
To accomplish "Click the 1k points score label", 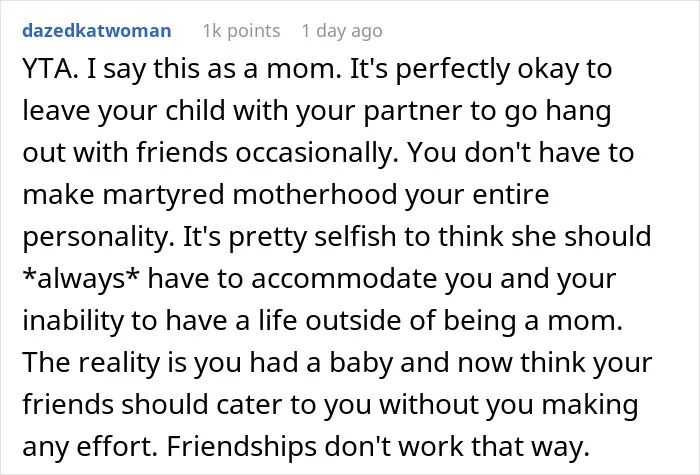I will pyautogui.click(x=242, y=31).
